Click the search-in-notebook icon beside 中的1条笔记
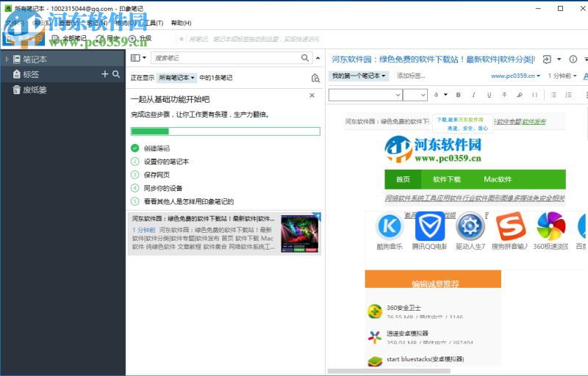 [315, 78]
